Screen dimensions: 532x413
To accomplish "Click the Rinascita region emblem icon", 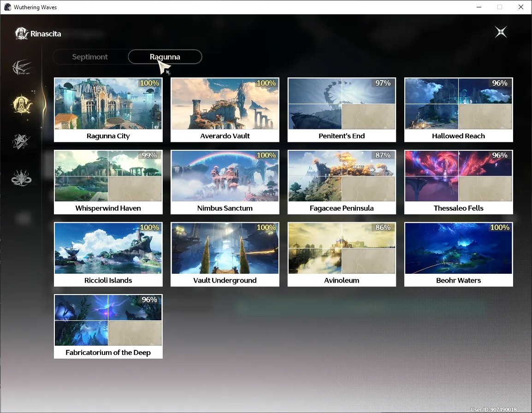I will [x=22, y=33].
